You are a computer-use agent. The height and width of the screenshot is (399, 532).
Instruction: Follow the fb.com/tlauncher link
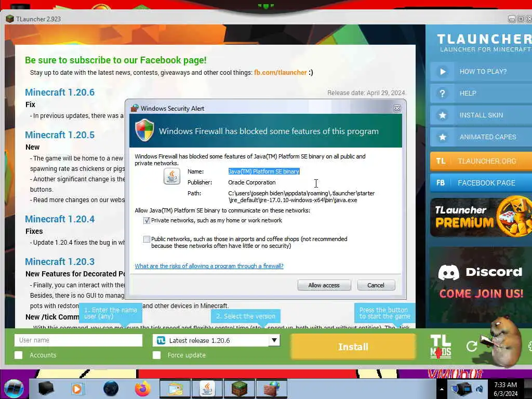click(280, 73)
